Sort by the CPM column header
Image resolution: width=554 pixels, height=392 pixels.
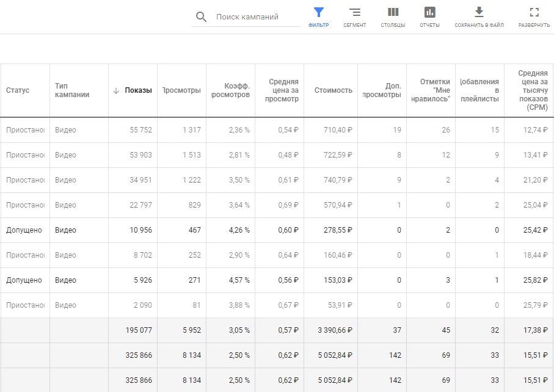(x=533, y=90)
